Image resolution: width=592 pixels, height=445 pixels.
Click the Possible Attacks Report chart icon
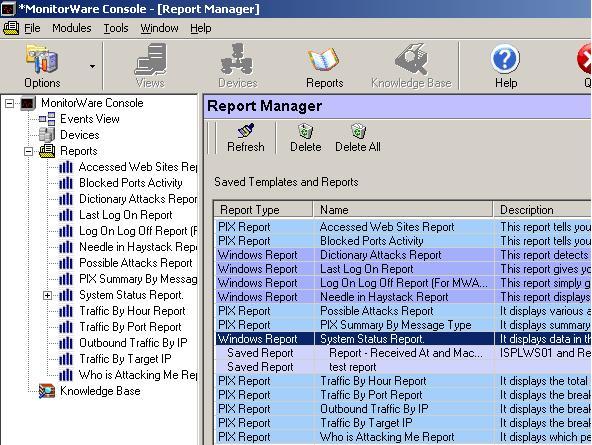(x=66, y=263)
